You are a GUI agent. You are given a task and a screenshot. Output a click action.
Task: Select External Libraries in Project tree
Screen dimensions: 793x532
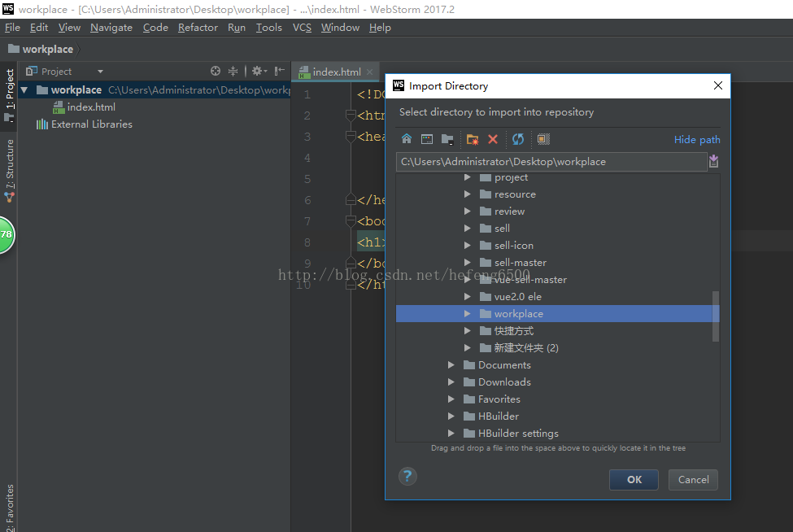(85, 124)
